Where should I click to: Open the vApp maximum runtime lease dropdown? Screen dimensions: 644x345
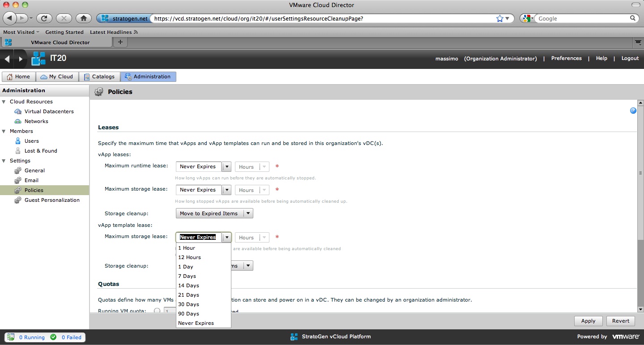pyautogui.click(x=227, y=166)
